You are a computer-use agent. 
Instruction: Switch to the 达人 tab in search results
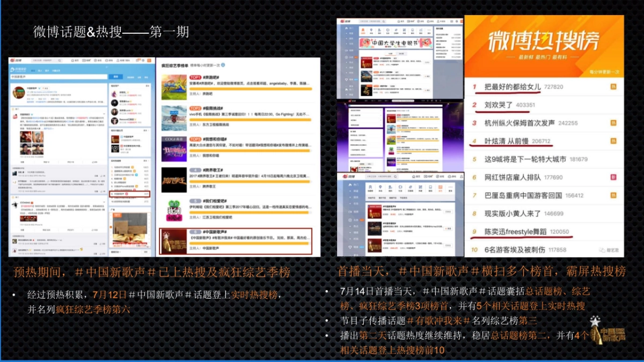coord(40,70)
